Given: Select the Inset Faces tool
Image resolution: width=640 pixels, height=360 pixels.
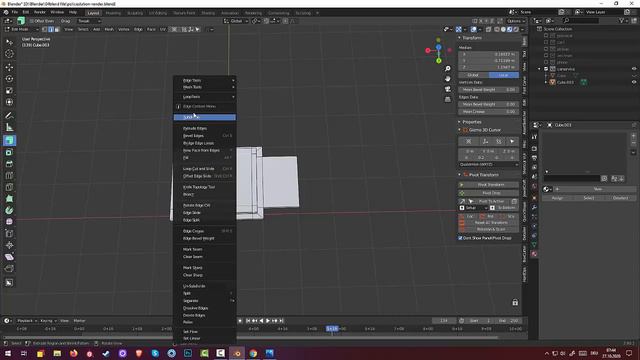Looking at the screenshot, I should (9, 152).
